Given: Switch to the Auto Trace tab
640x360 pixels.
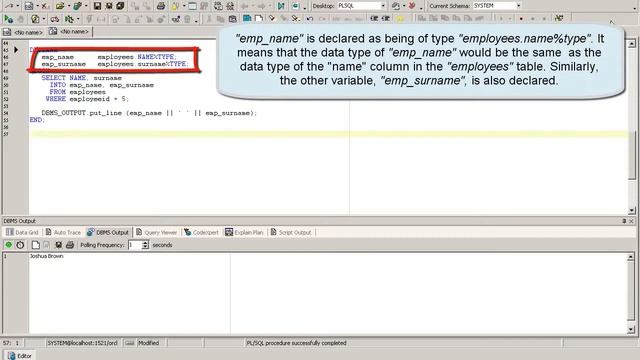Looking at the screenshot, I should coord(63,232).
